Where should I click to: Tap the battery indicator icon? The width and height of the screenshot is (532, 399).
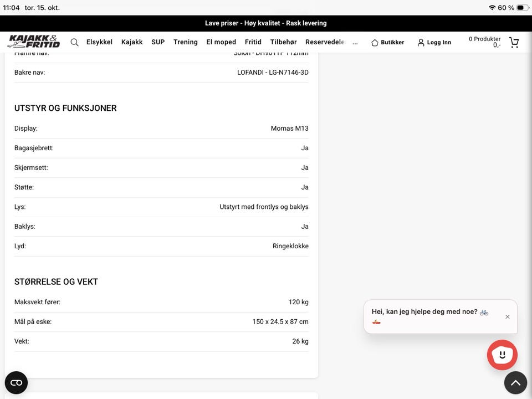522,7
